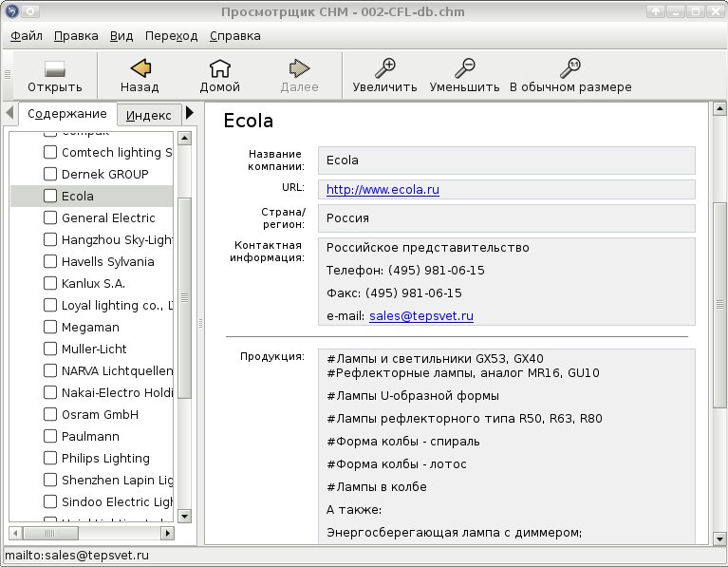This screenshot has height=567, width=728.
Task: Click the text #Форма колбы - спираль
Action: point(403,442)
